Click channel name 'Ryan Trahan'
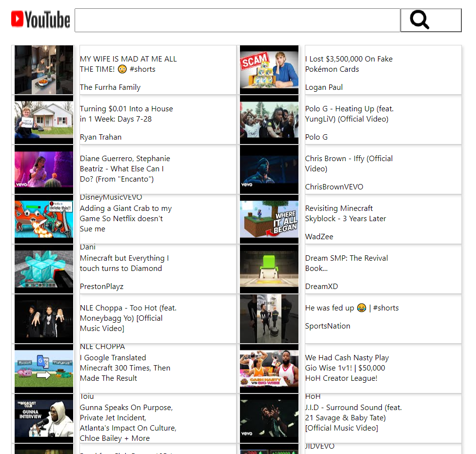This screenshot has height=454, width=476. [x=100, y=137]
